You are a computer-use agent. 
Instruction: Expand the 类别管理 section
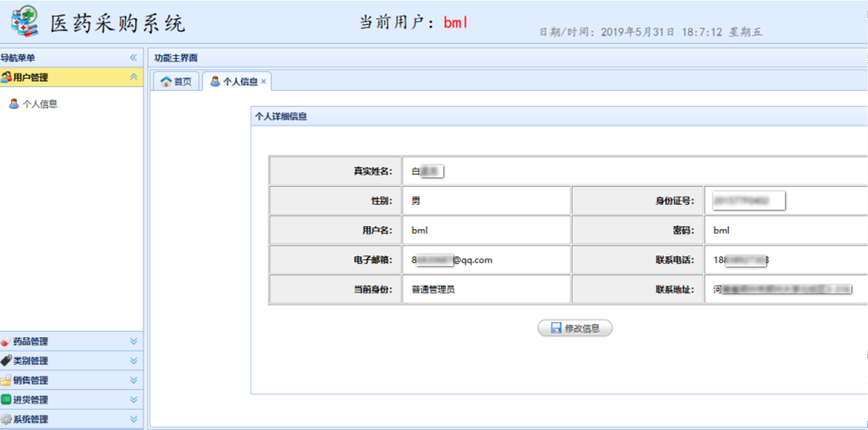133,361
